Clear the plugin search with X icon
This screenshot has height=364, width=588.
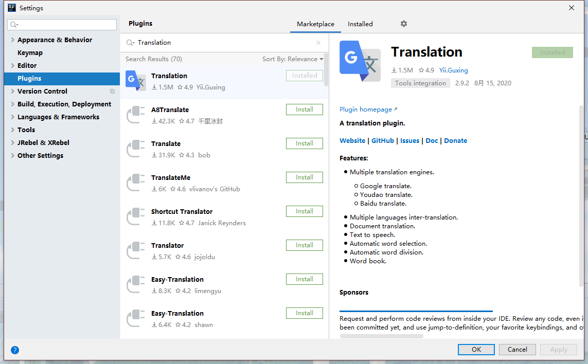tap(318, 43)
